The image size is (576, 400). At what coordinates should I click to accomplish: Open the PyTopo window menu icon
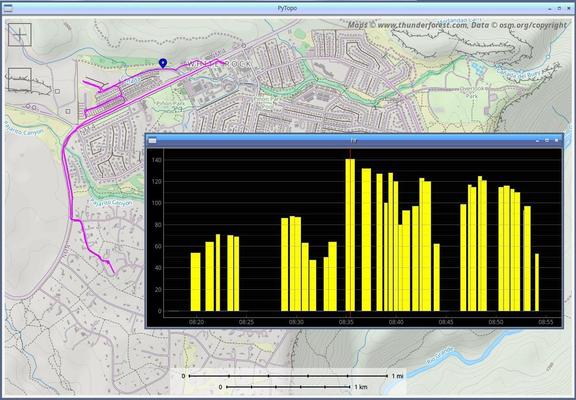click(7, 8)
